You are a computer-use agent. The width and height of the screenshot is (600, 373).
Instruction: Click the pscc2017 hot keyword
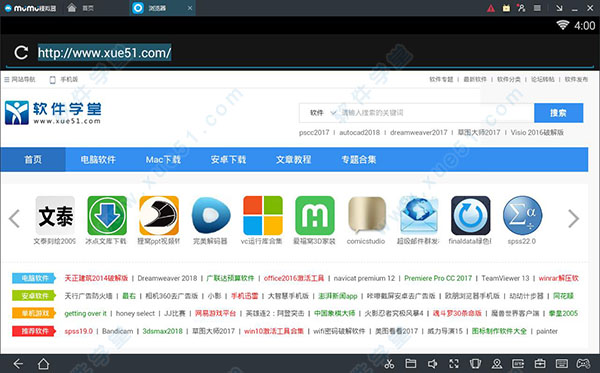314,132
